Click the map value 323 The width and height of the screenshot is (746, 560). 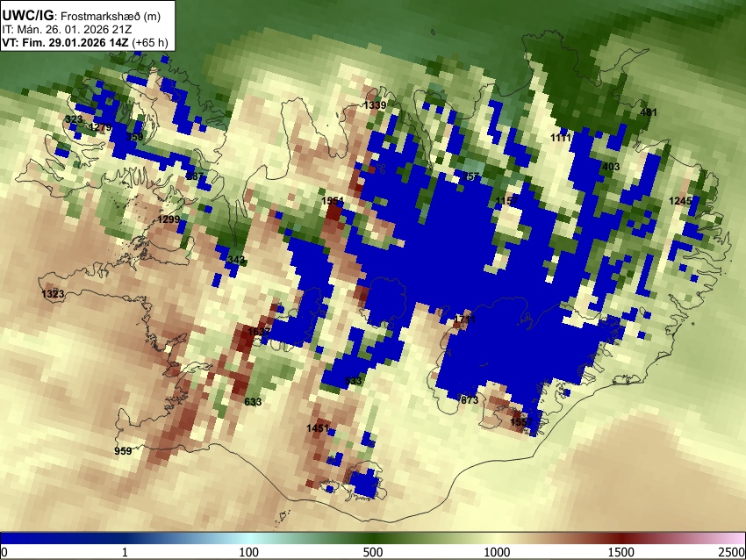[73, 119]
